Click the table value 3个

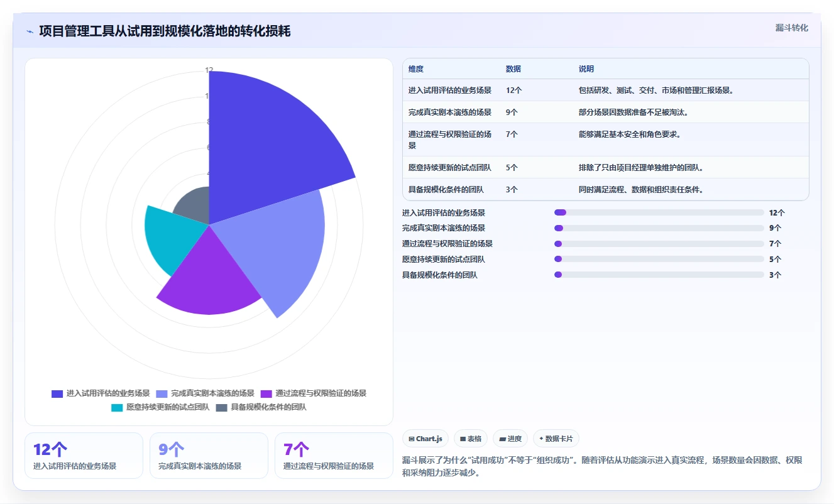click(x=512, y=189)
